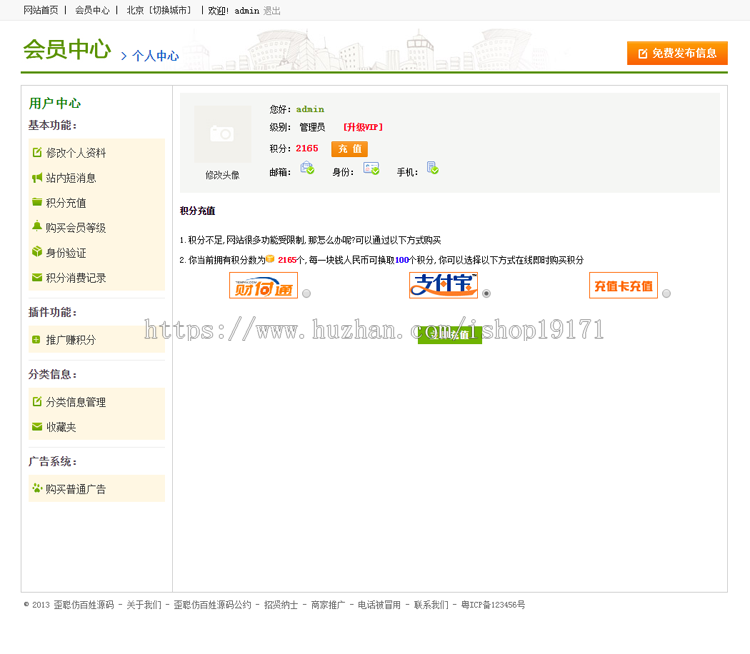Click the ID card verified icon next to 身份

pyautogui.click(x=371, y=168)
